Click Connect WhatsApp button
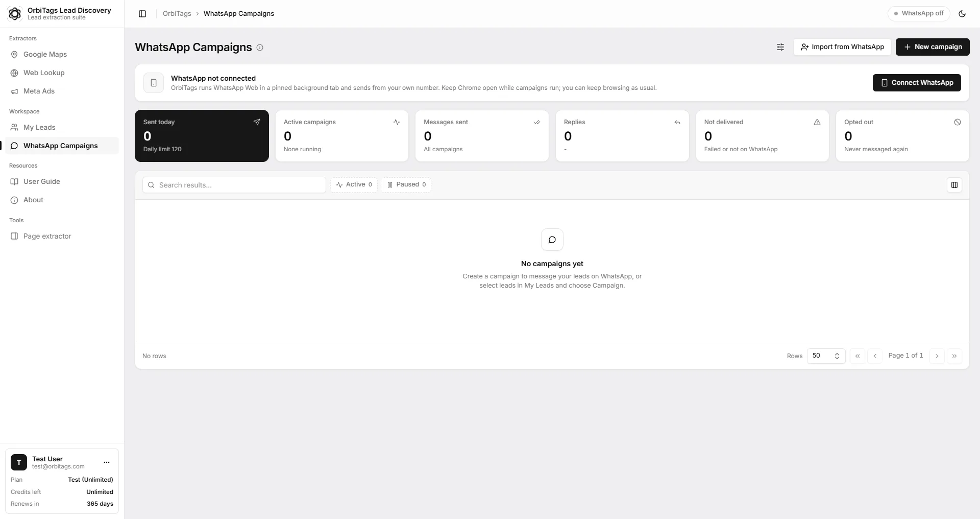The image size is (980, 519). coord(917,83)
